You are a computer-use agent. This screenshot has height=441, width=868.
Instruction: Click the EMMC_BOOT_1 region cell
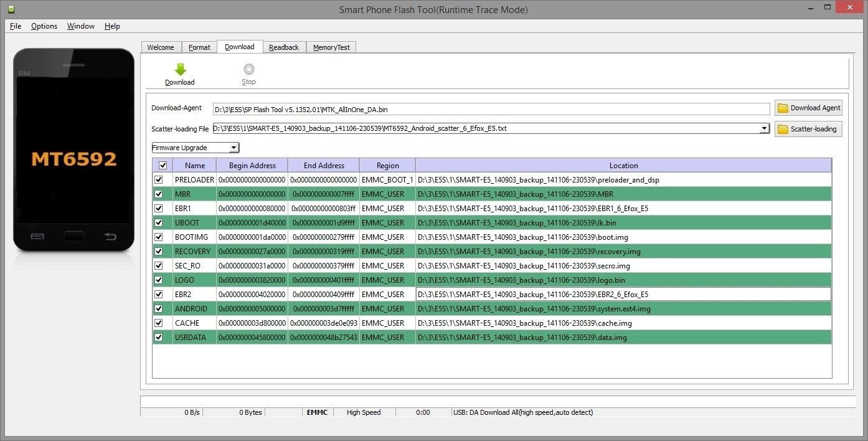(x=387, y=179)
